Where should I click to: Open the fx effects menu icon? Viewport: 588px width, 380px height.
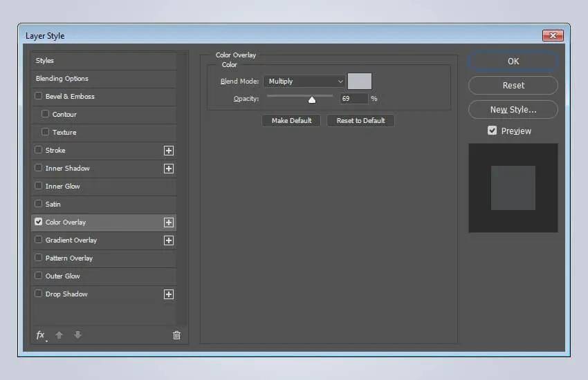[42, 335]
